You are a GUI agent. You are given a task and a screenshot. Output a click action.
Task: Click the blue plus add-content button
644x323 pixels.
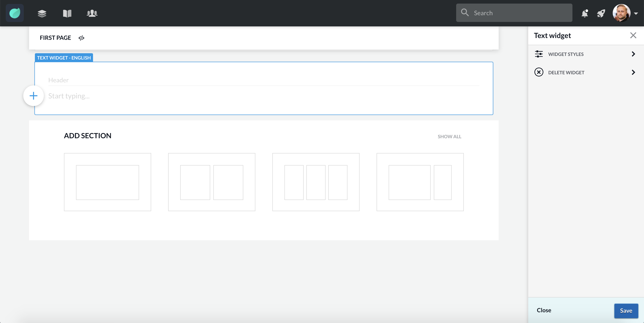coord(34,96)
